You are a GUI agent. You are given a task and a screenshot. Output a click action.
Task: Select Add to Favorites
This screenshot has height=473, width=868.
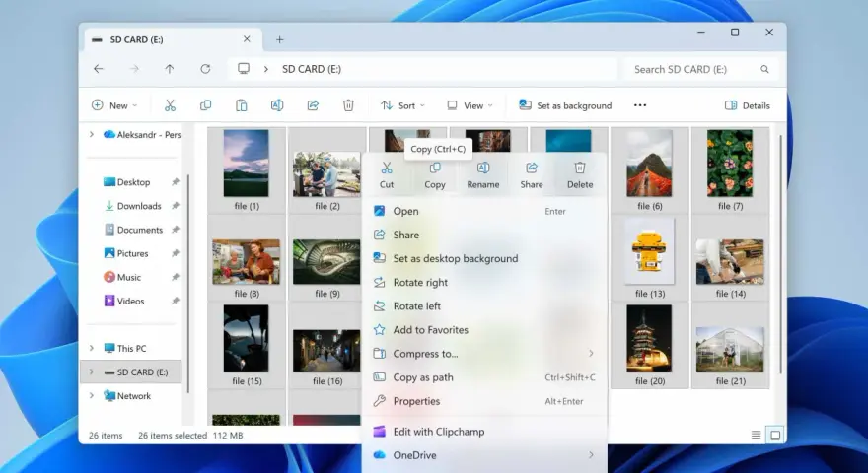[x=484, y=330]
